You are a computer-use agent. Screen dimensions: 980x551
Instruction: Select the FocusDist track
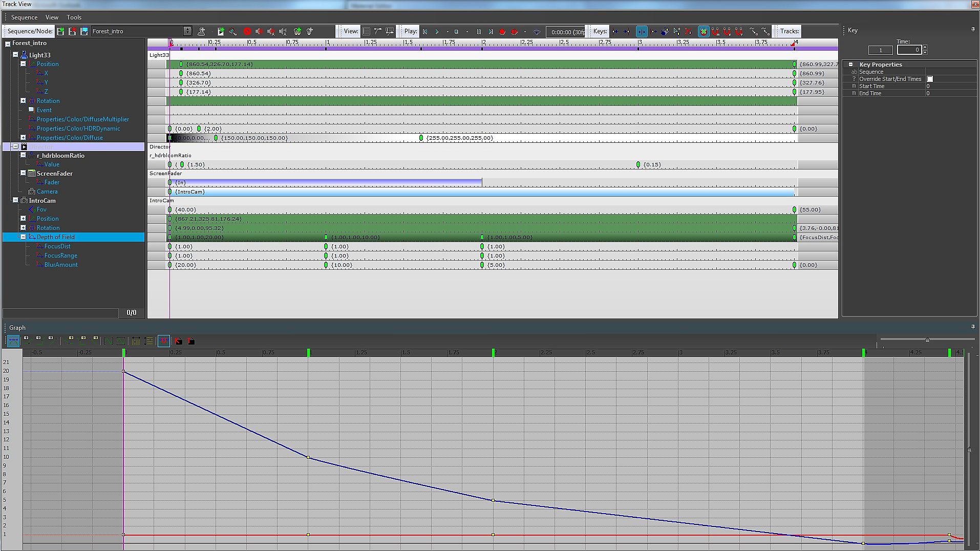[x=57, y=246]
